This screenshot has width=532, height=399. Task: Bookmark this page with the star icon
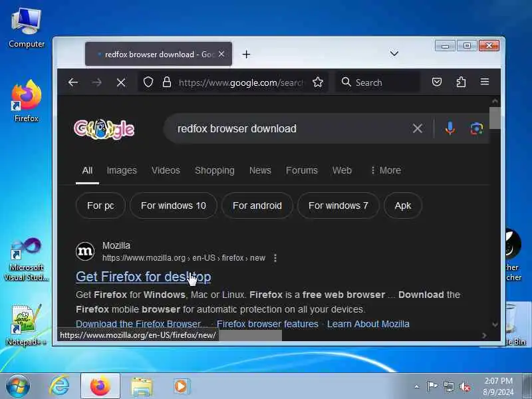318,82
